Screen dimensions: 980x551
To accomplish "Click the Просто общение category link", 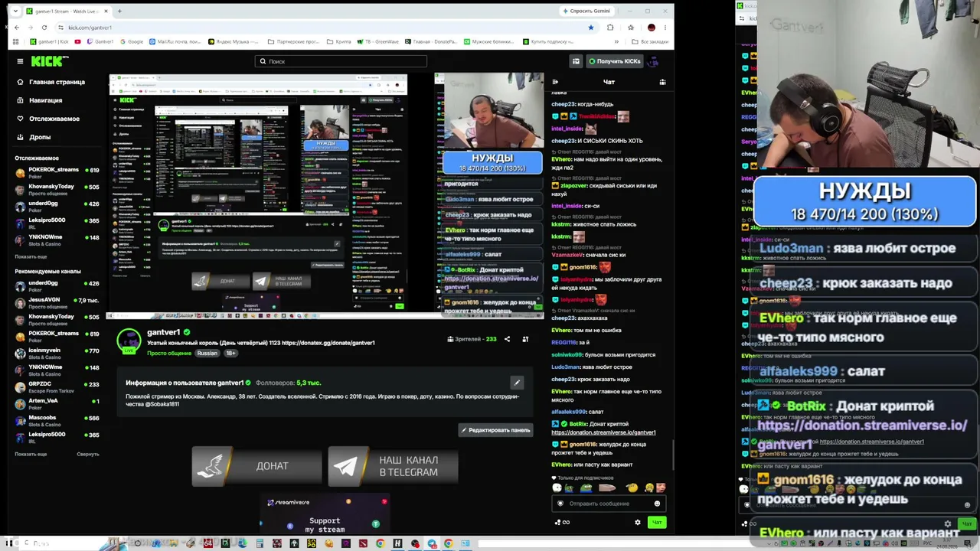I will point(169,354).
